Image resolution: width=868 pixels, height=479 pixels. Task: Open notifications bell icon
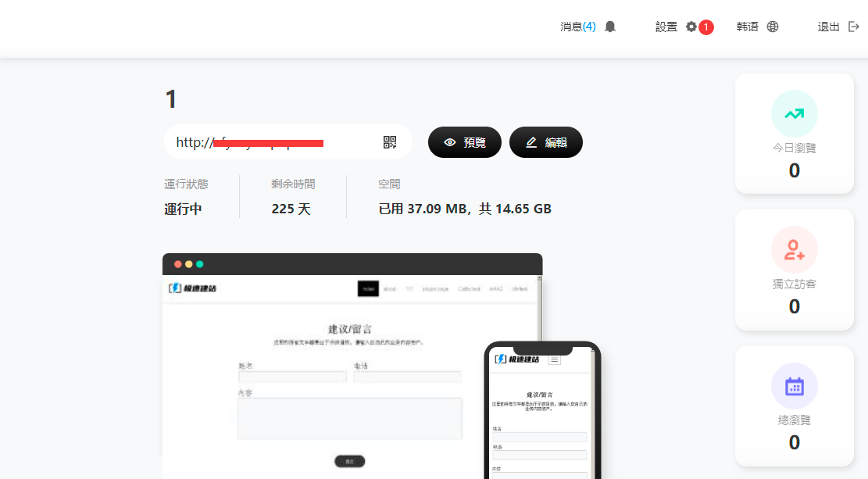610,27
